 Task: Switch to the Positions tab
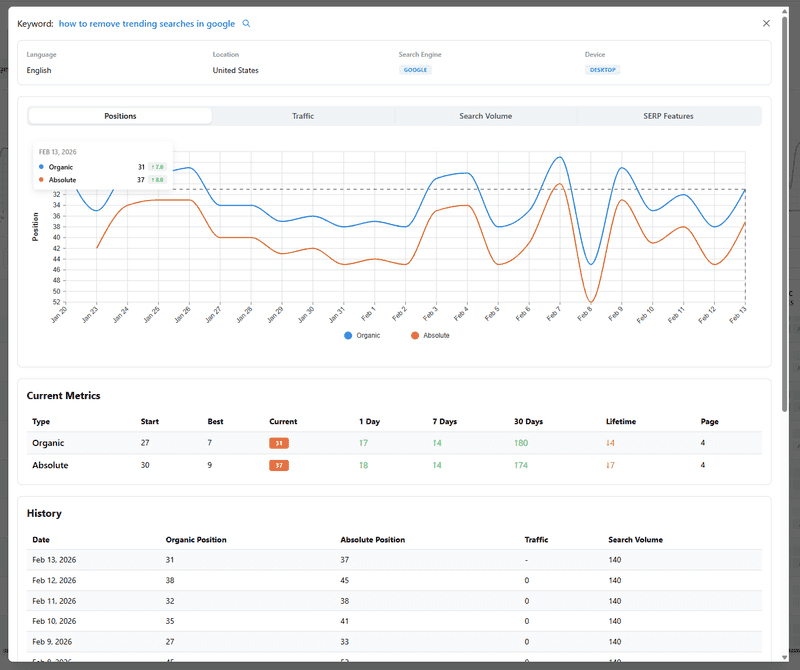[120, 116]
